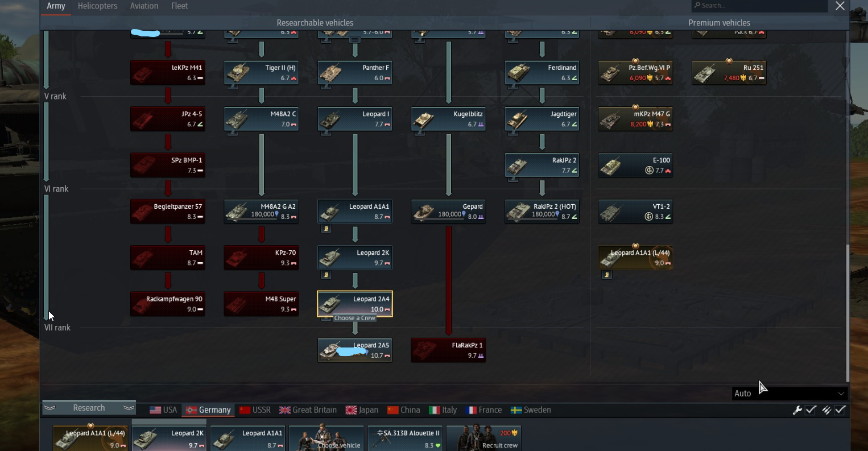Viewport: 868px width, 451px height.
Task: Expand the Research panel right chevron
Action: point(129,408)
